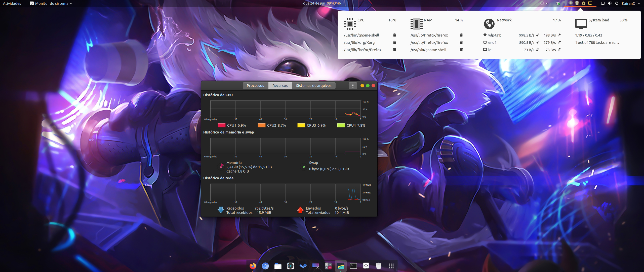Click the Network globe icon in popup

489,24
